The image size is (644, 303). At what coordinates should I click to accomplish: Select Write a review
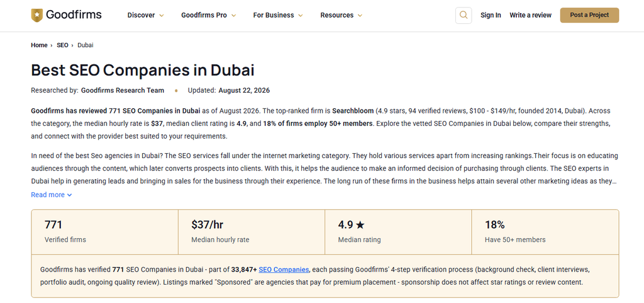(530, 15)
